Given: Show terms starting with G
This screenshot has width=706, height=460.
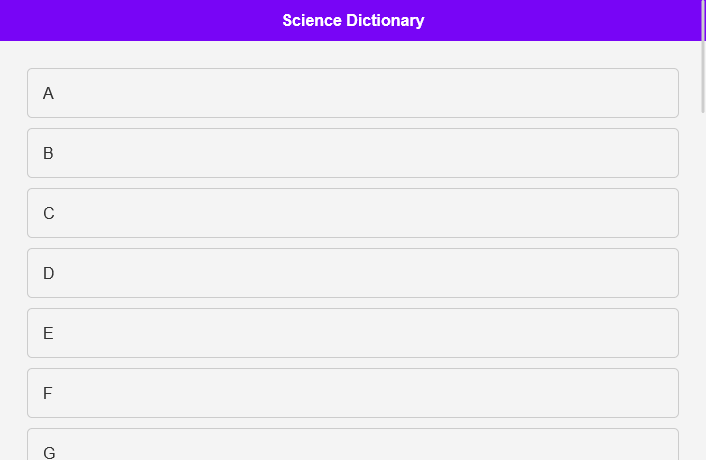Looking at the screenshot, I should coord(49,452).
